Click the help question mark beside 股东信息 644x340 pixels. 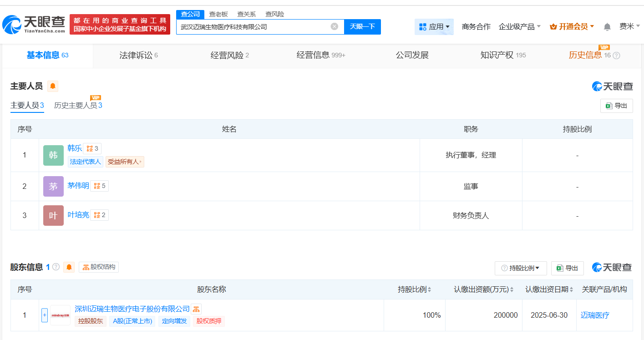click(56, 267)
